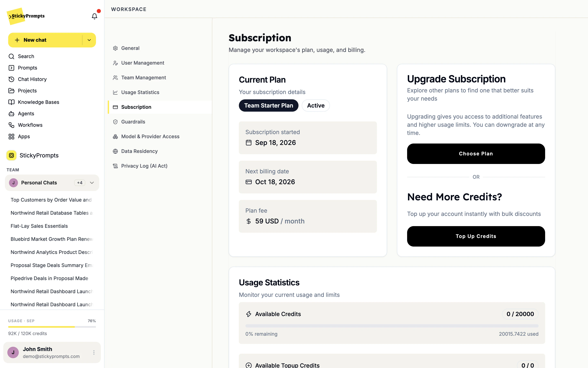This screenshot has width=588, height=368.
Task: Open chat 'Northwind Analytics Product Descri'
Action: tap(51, 252)
